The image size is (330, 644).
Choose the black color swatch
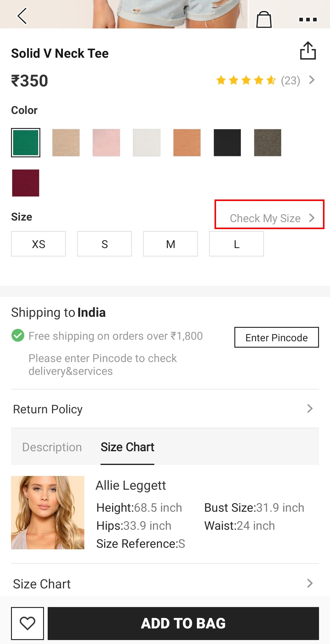click(x=227, y=143)
